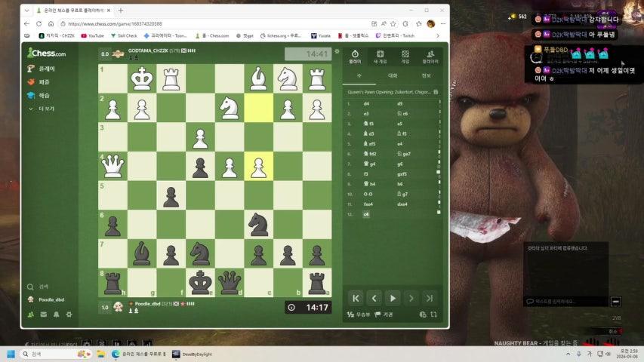Select the Players tab with people icon
This screenshot has width=644, height=362.
430,57
